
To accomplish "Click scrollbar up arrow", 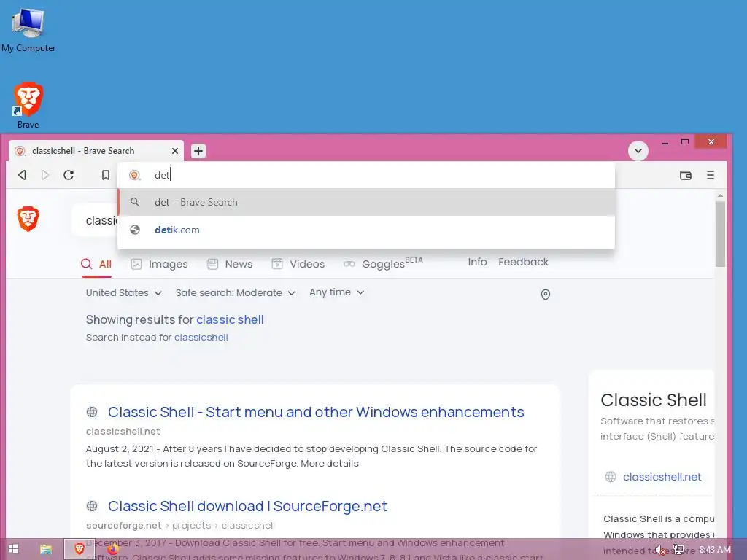I will (x=720, y=195).
